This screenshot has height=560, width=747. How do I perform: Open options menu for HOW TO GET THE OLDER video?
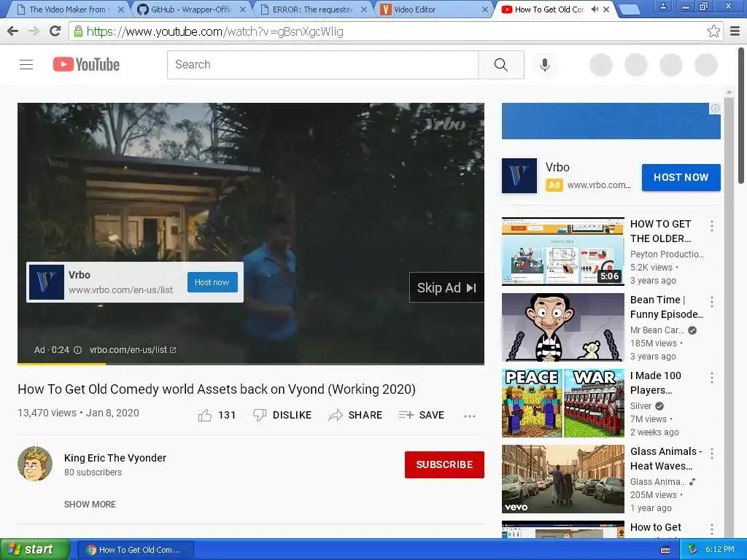click(x=712, y=226)
